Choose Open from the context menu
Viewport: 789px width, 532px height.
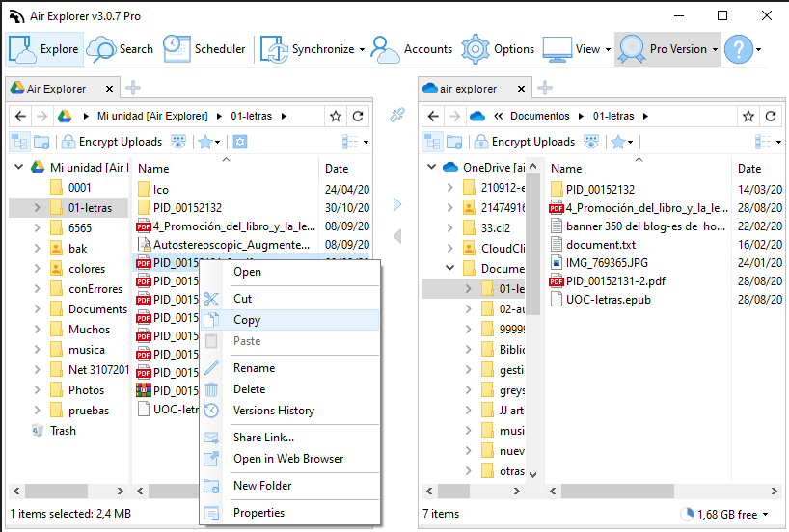click(289, 272)
